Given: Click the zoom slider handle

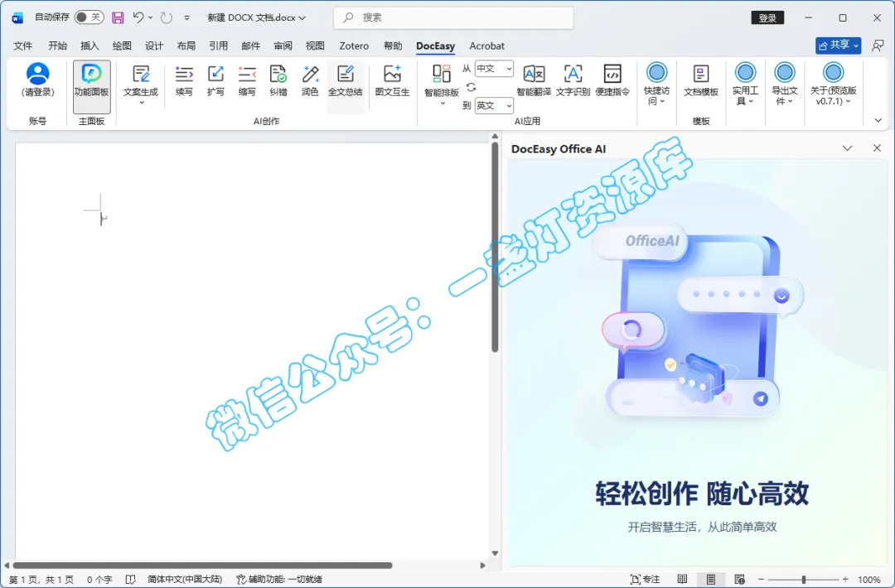Looking at the screenshot, I should (x=804, y=580).
